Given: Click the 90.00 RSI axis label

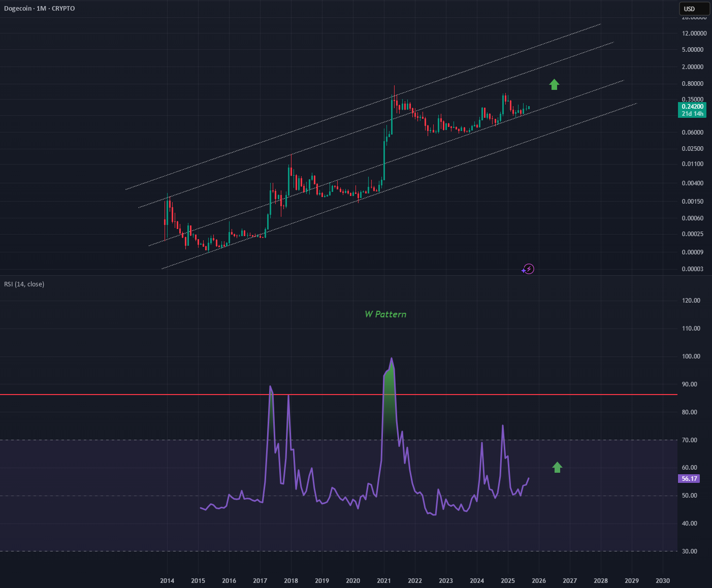Looking at the screenshot, I should click(x=690, y=384).
